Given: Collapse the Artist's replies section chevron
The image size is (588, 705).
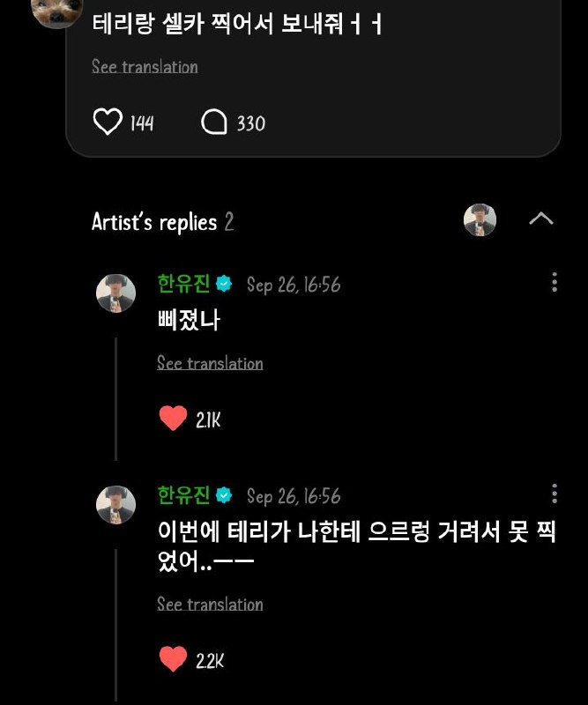Looking at the screenshot, I should coord(541,219).
